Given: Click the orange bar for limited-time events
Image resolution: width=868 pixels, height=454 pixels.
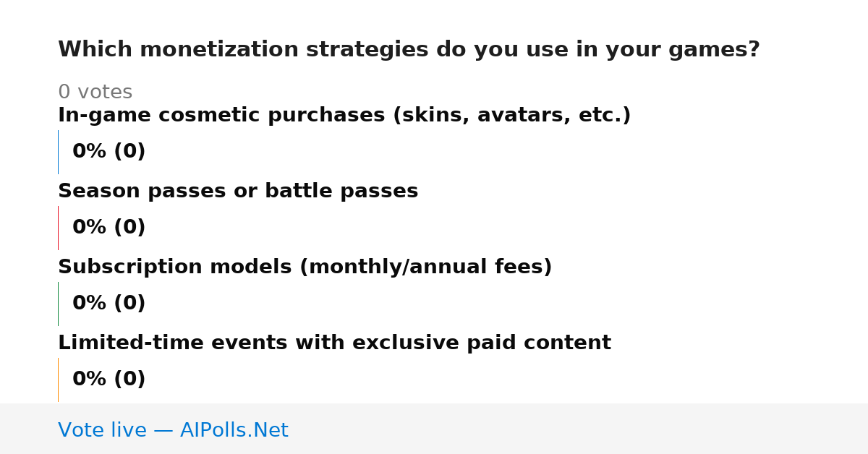Looking at the screenshot, I should point(58,380).
